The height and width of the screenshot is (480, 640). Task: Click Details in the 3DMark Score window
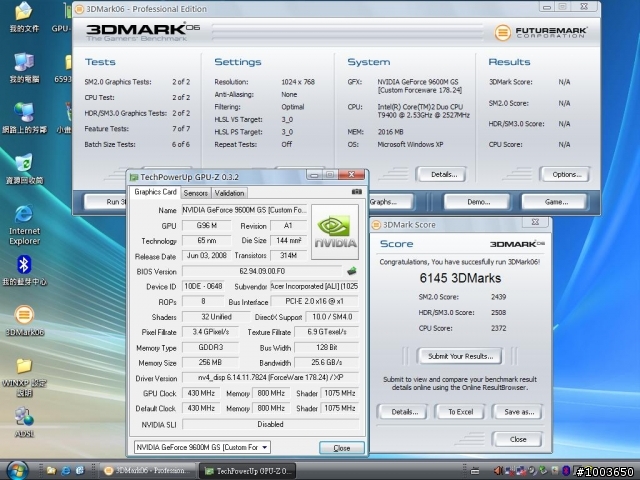(x=404, y=412)
